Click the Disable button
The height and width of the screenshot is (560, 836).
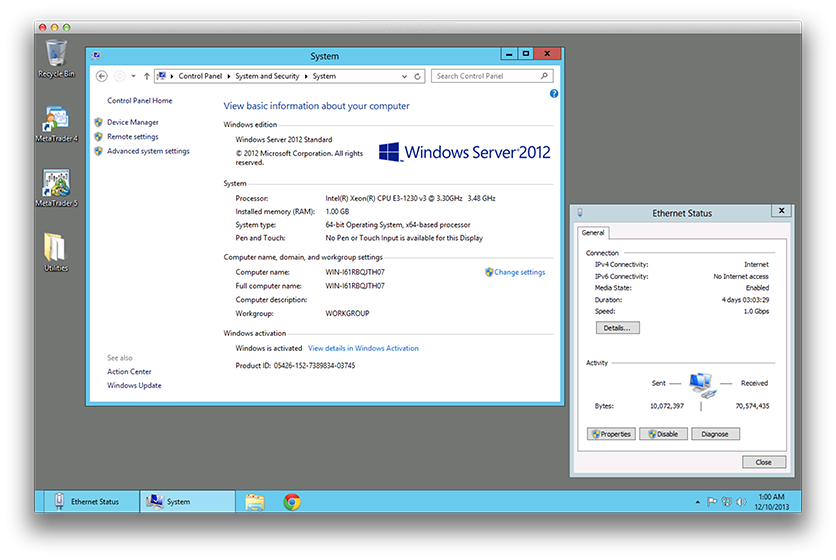(663, 434)
